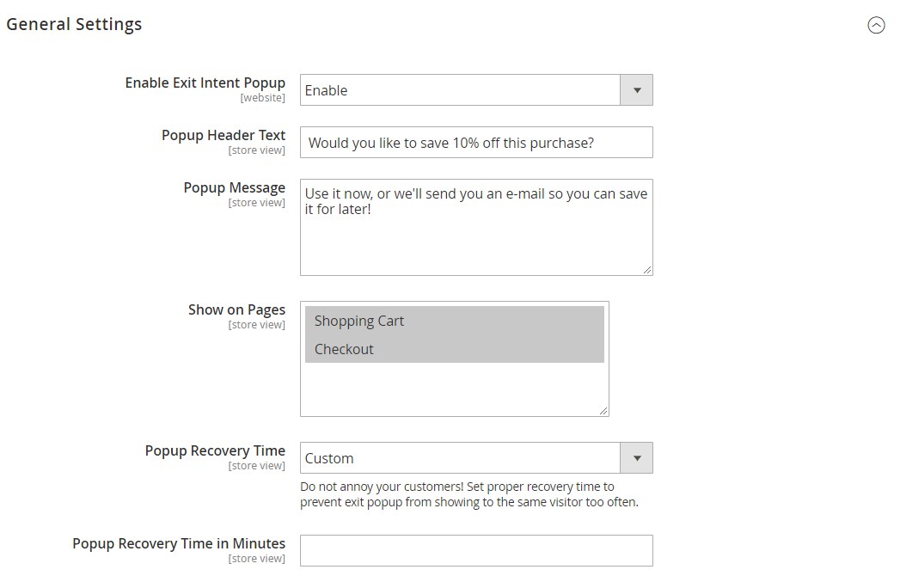Focus the Popup Recovery Time in Minutes field
This screenshot has height=588, width=900.
(476, 551)
